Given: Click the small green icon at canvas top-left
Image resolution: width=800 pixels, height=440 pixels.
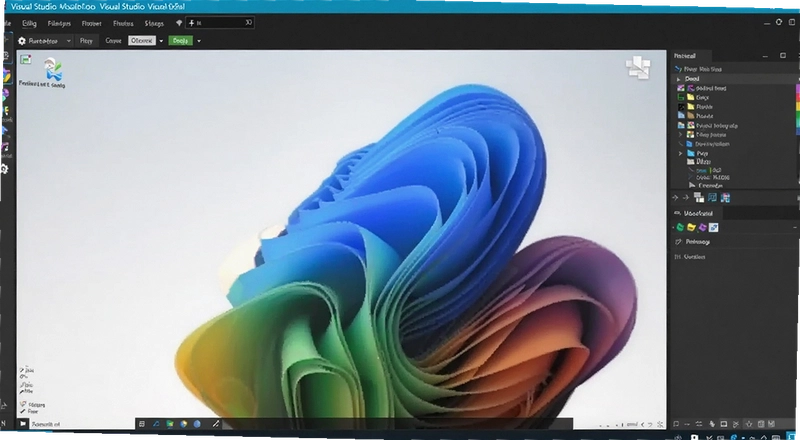Looking at the screenshot, I should (x=26, y=59).
